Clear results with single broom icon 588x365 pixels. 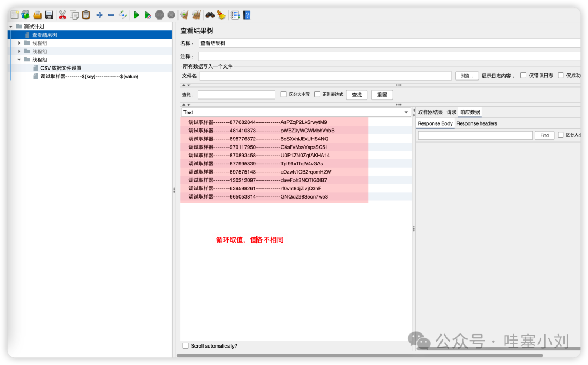click(x=184, y=15)
